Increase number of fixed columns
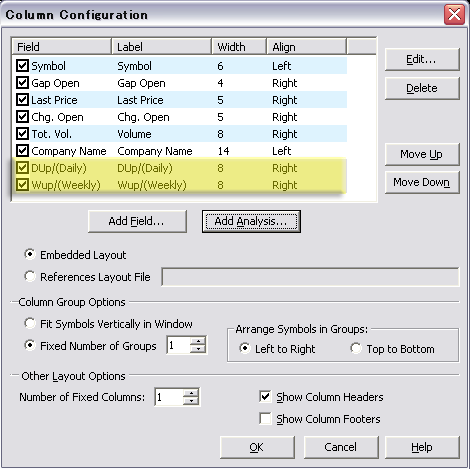The height and width of the screenshot is (469, 470). tap(191, 393)
